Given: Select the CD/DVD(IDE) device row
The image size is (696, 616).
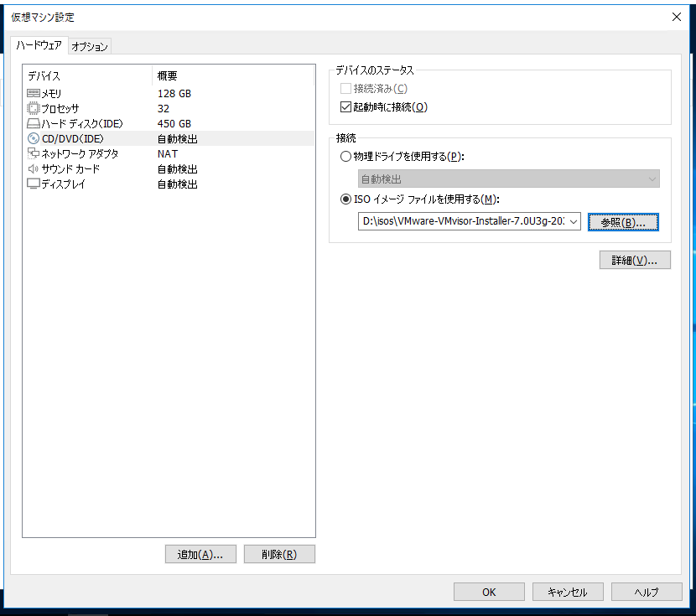Looking at the screenshot, I should click(169, 138).
